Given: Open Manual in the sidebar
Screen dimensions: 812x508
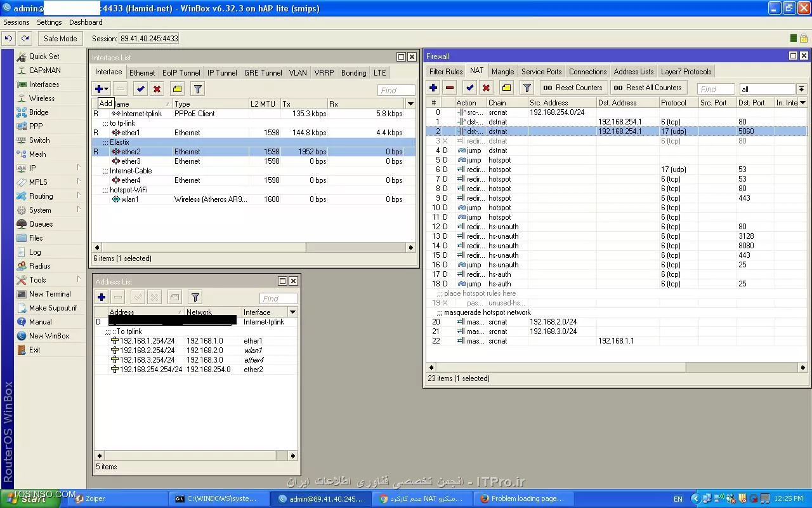Looking at the screenshot, I should pyautogui.click(x=50, y=322).
